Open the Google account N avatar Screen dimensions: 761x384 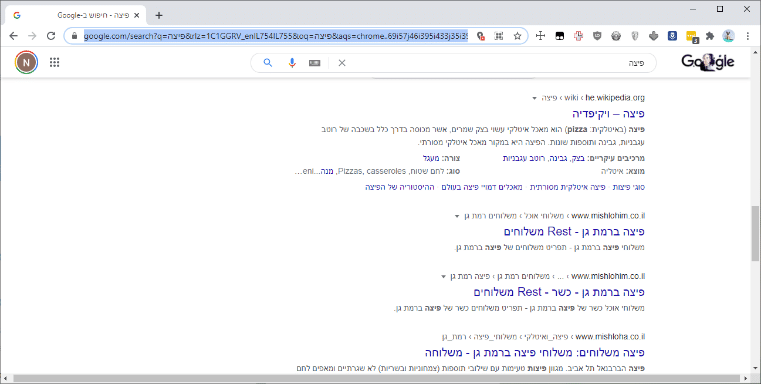[26, 62]
